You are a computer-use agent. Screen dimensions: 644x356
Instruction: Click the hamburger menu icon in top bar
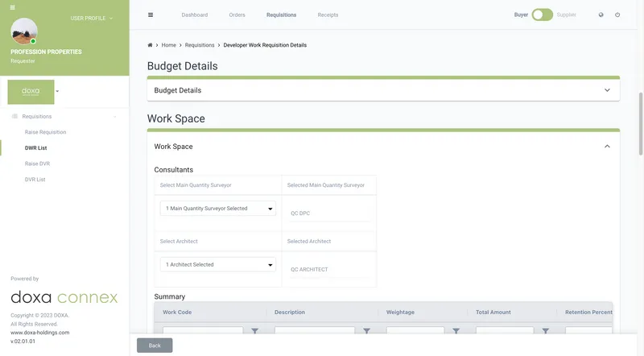(x=151, y=14)
